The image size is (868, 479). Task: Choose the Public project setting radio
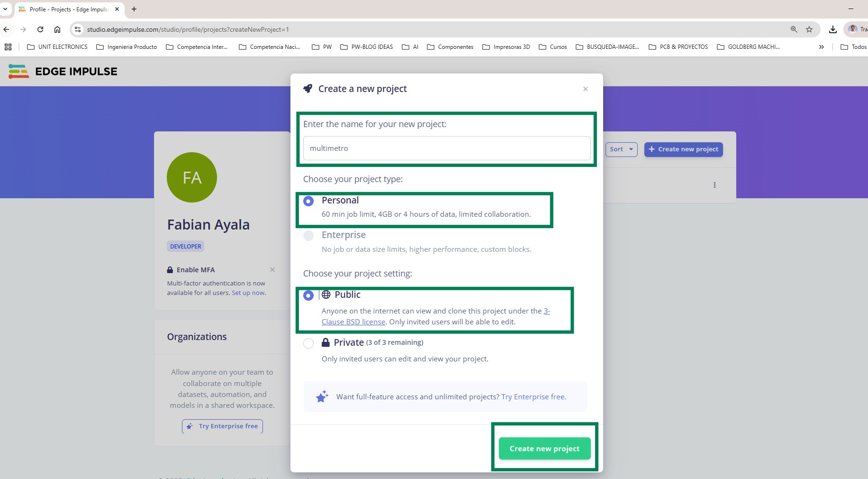click(308, 295)
